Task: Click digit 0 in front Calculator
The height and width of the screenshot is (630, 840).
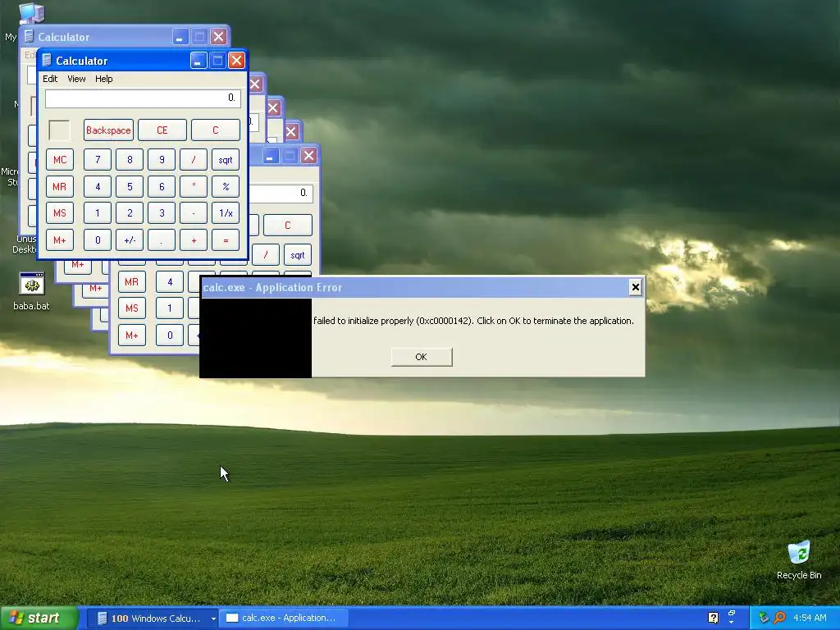Action: pos(98,240)
